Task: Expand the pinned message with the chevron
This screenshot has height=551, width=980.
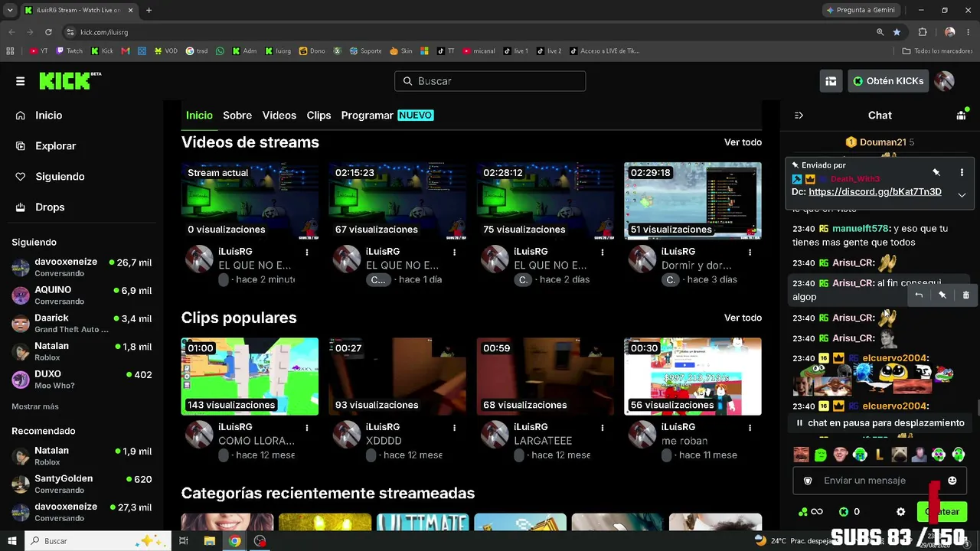Action: (x=962, y=195)
